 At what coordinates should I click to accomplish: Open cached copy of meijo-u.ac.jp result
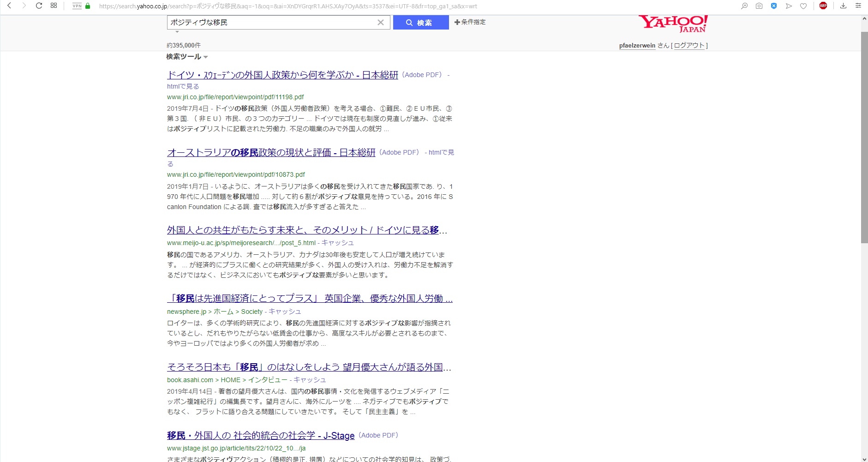pyautogui.click(x=338, y=243)
